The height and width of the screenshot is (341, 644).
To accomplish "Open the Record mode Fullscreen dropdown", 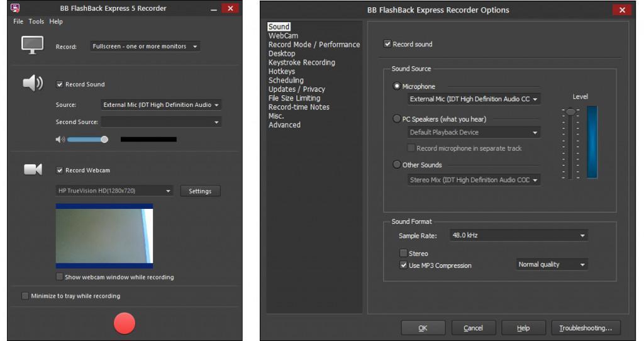I will (145, 47).
